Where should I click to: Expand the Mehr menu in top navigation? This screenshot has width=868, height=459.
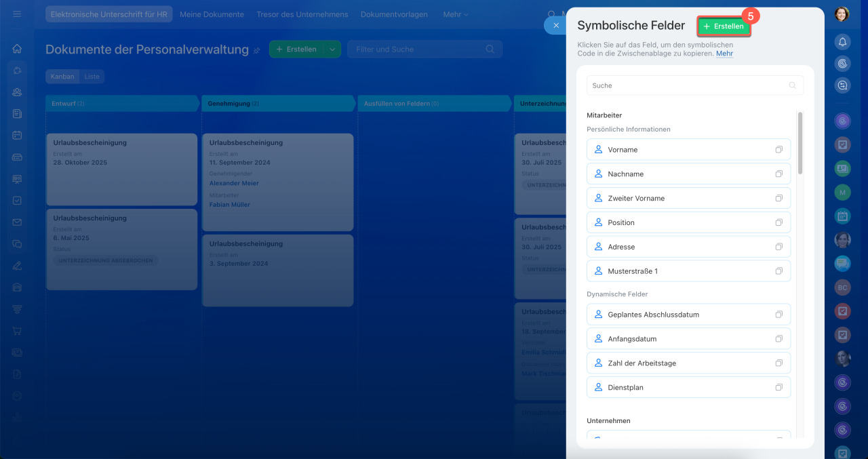[x=455, y=14]
